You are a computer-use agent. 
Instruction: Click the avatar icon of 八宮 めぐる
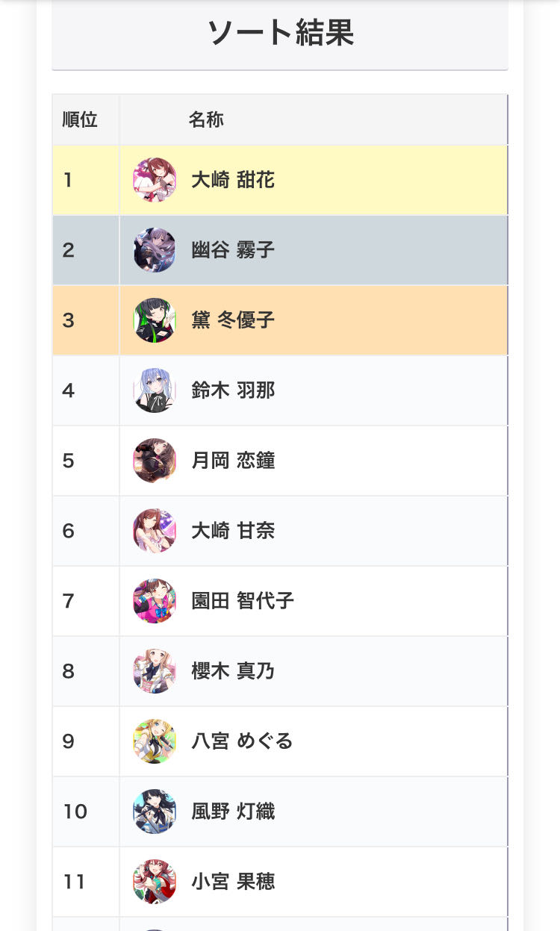tap(155, 741)
